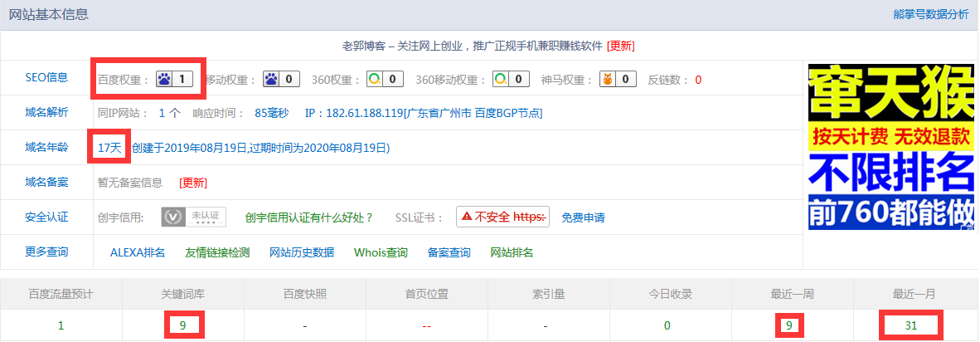
Task: Click the 反链数 value 0
Action: (698, 80)
